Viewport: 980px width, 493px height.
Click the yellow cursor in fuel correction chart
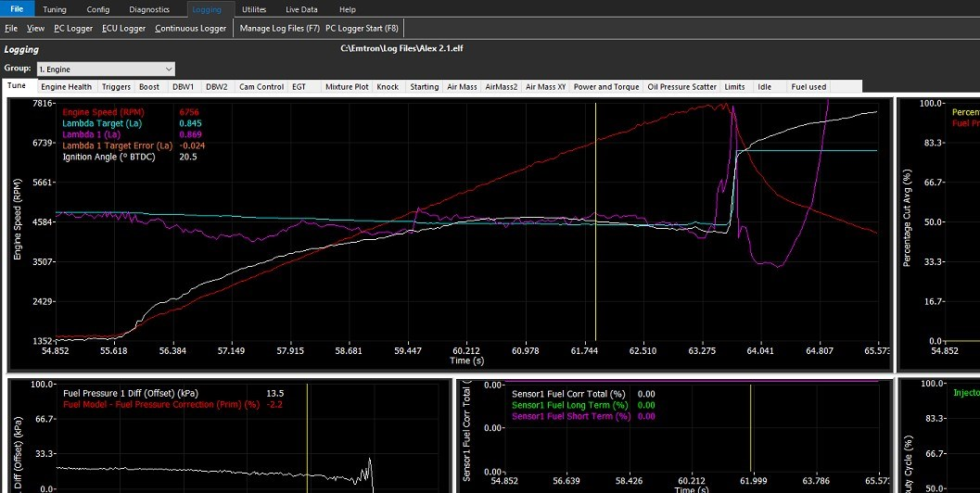pos(751,428)
